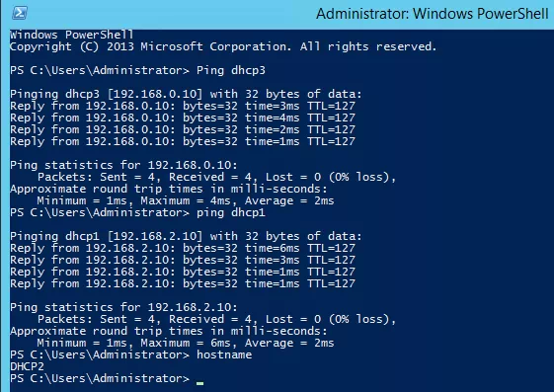The height and width of the screenshot is (392, 554).
Task: Click 'Ping statistics for 192.168.2.10' line
Action: point(123,307)
